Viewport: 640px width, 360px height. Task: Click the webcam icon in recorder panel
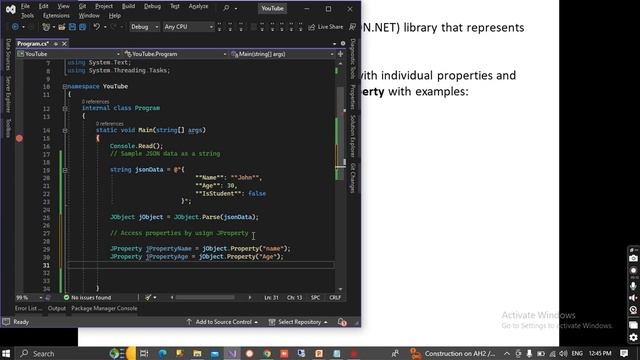(633, 310)
